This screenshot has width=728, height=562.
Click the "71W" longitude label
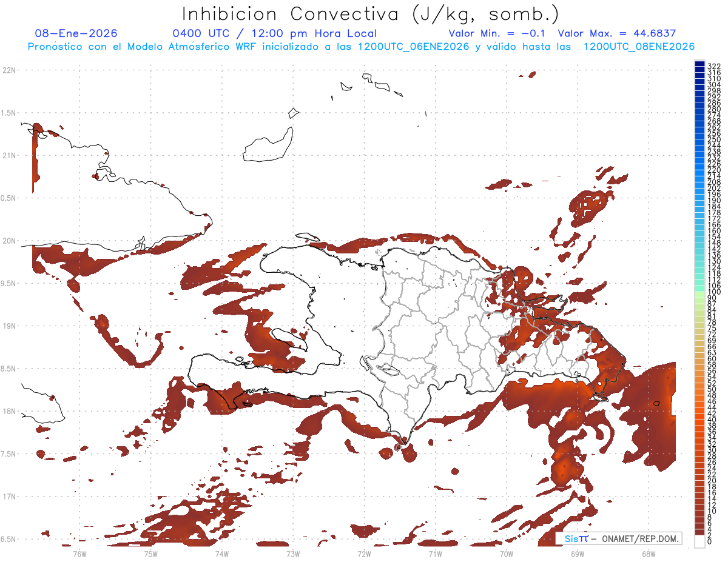click(x=435, y=553)
